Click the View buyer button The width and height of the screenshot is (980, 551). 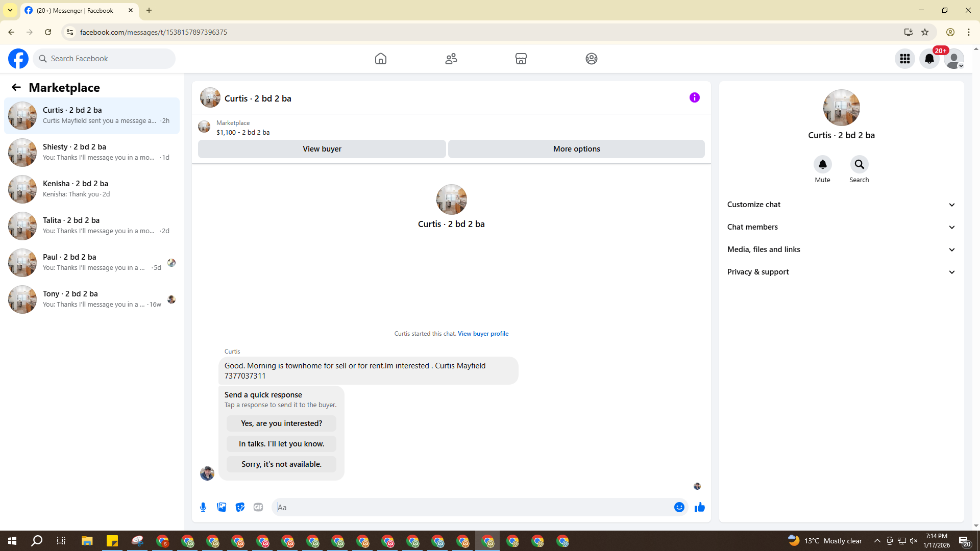coord(322,149)
